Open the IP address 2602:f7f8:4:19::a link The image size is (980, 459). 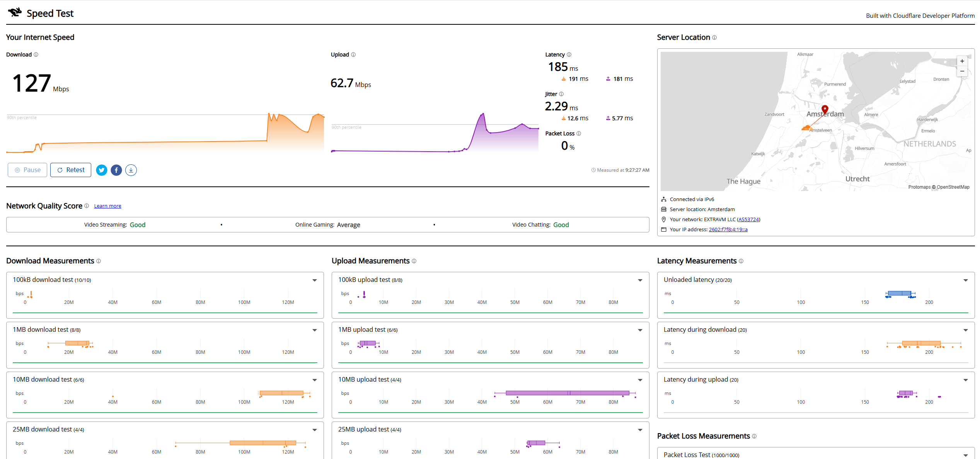tap(728, 230)
